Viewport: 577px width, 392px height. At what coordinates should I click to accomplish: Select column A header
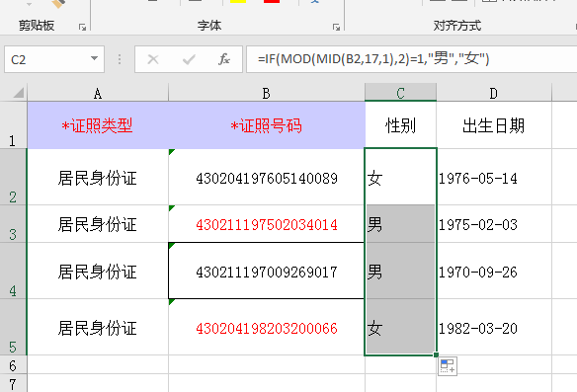click(98, 93)
